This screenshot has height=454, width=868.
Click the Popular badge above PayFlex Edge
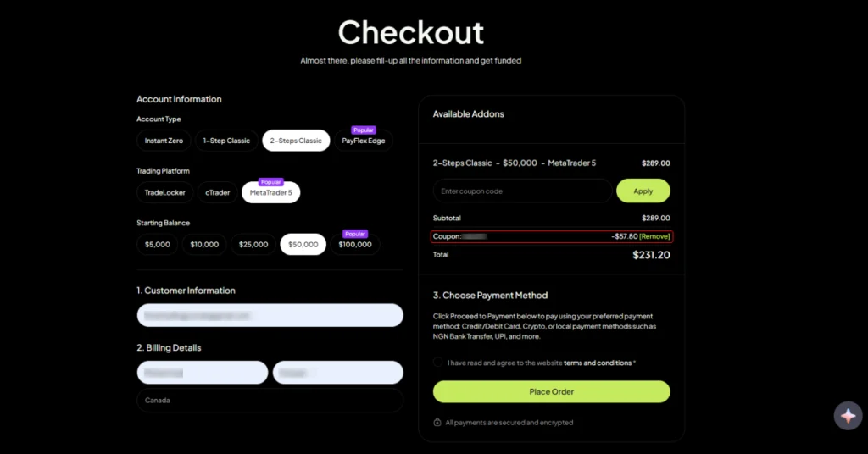(x=363, y=130)
